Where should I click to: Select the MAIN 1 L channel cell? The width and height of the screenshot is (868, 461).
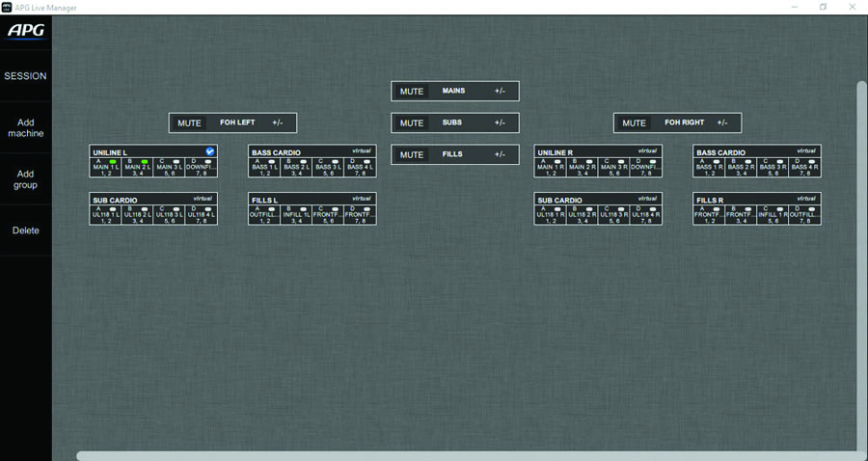pos(106,167)
